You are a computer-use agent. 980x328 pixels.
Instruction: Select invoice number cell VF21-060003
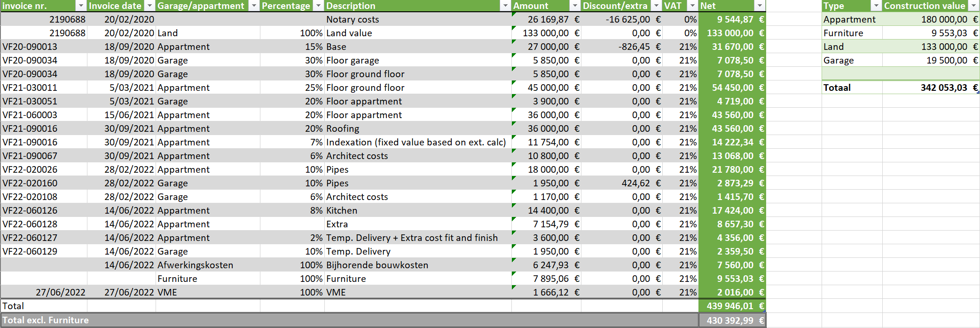[x=44, y=115]
